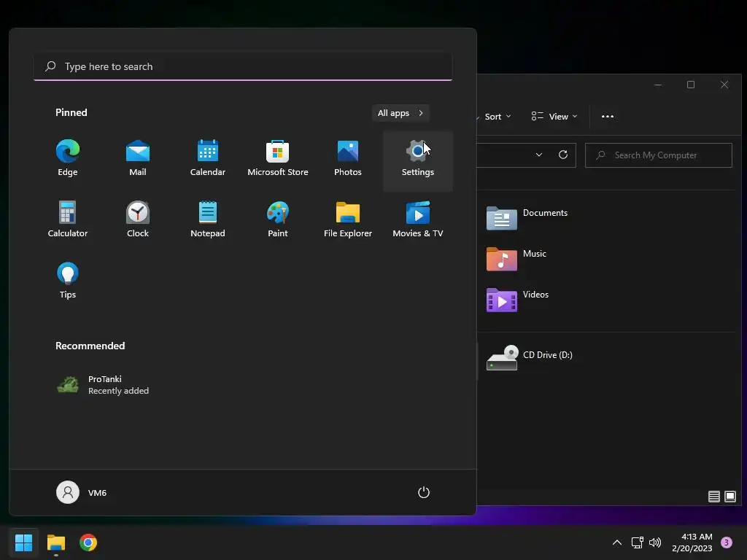Open the View dropdown in File Explorer
The width and height of the screenshot is (747, 560).
pos(554,117)
